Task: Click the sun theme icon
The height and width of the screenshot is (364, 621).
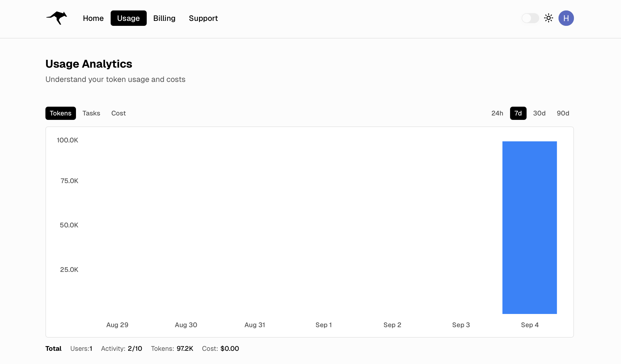Action: tap(548, 18)
